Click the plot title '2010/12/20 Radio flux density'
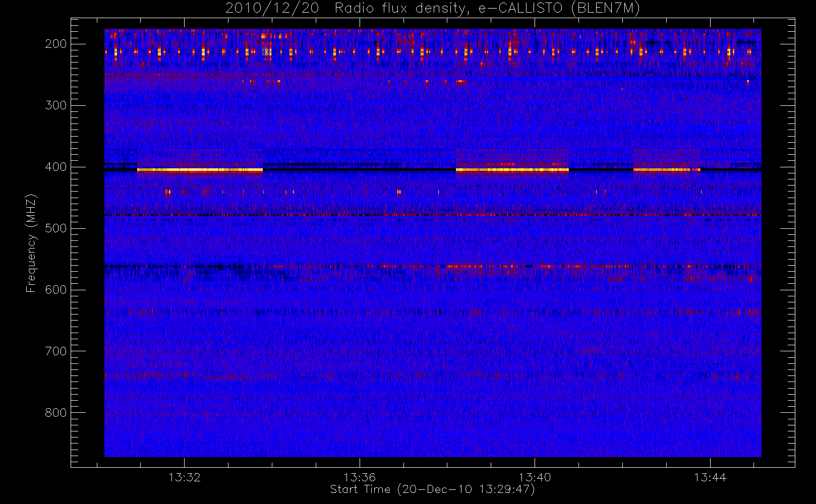Viewport: 816px width, 504px height. point(433,9)
